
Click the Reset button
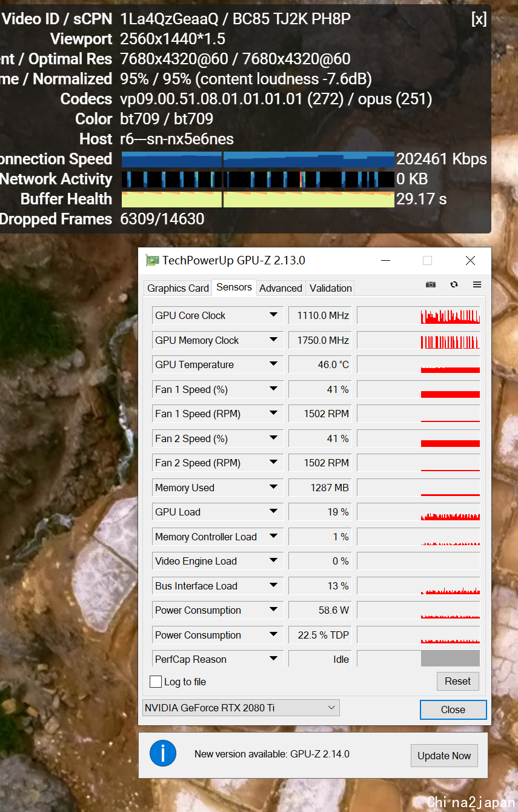coord(458,681)
